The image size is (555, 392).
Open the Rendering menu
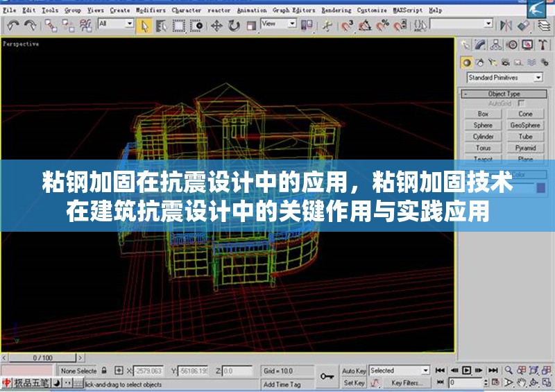pos(334,10)
